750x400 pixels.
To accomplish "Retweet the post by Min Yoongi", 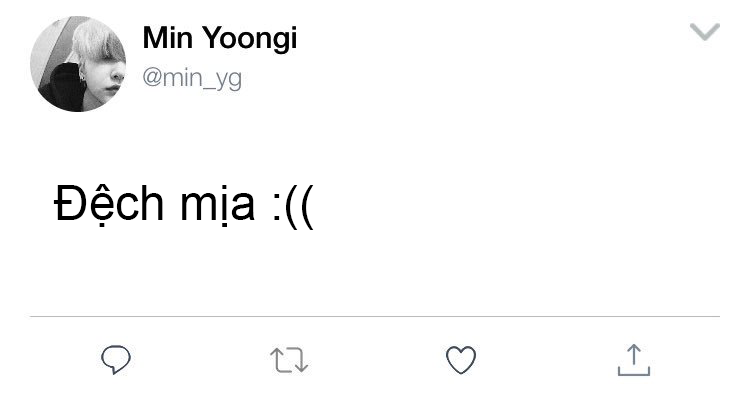I will point(291,360).
